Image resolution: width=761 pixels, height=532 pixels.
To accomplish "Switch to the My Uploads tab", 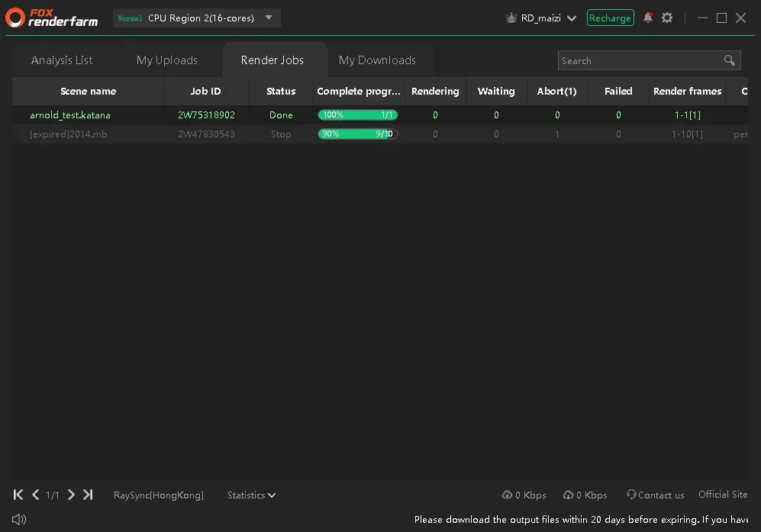I will point(167,60).
